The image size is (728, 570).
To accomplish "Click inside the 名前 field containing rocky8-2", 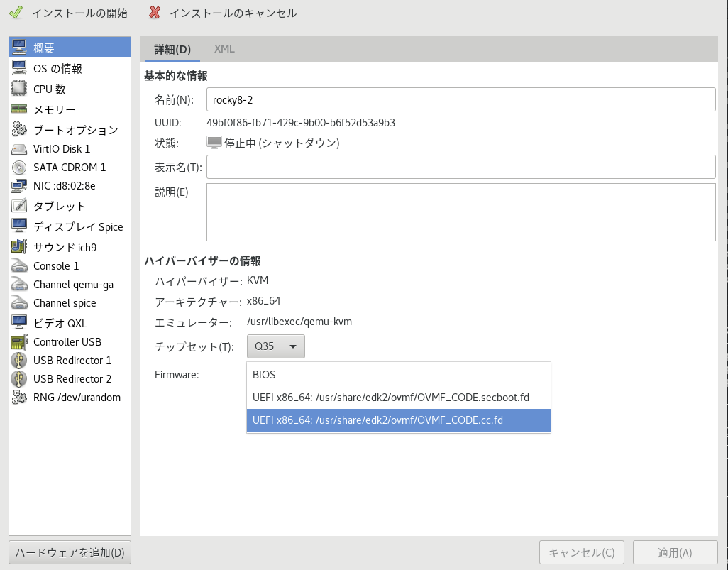I will 460,99.
